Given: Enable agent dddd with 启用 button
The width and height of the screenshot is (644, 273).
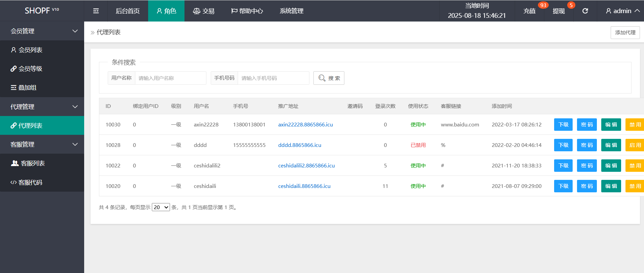Looking at the screenshot, I should (x=635, y=145).
